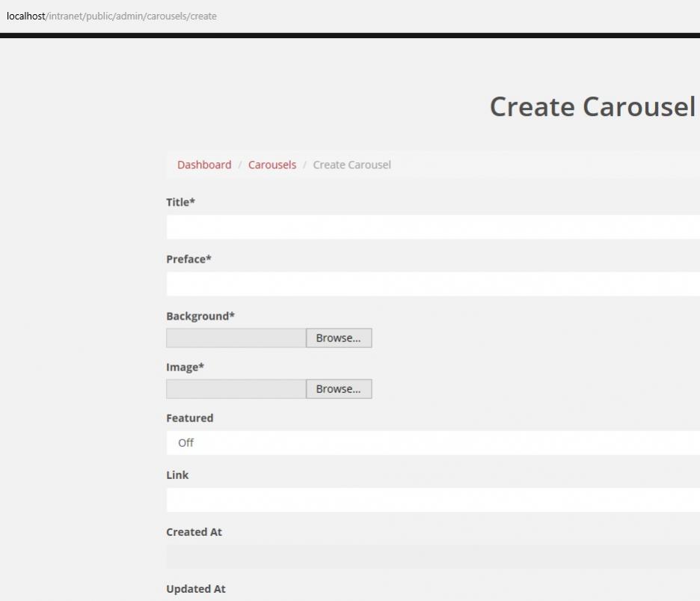Click the browser address bar URL
Screen dimensions: 700x601
(x=111, y=16)
